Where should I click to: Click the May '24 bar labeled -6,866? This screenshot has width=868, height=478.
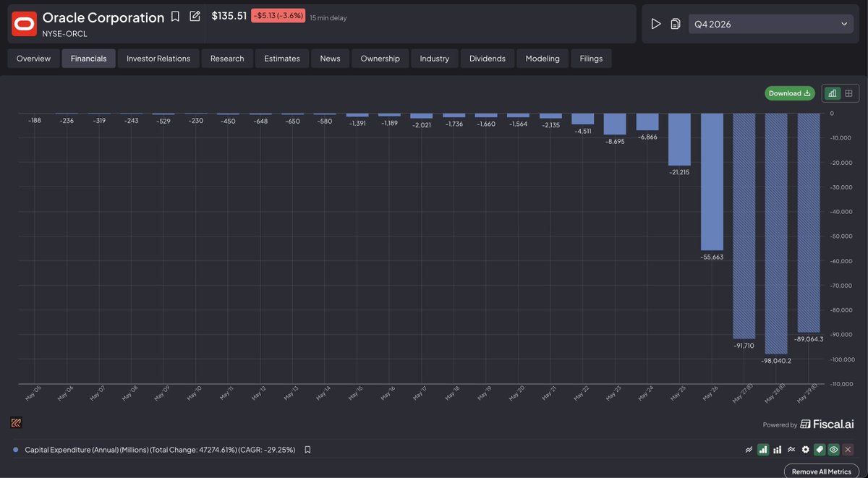[647, 121]
